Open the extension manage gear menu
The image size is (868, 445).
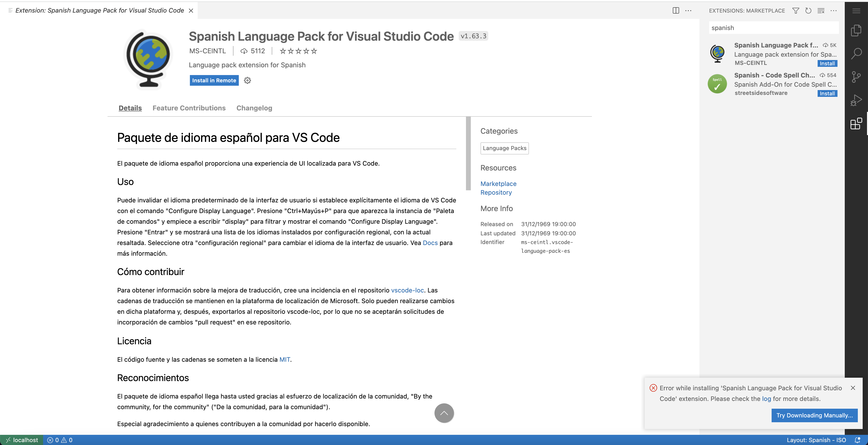click(247, 81)
